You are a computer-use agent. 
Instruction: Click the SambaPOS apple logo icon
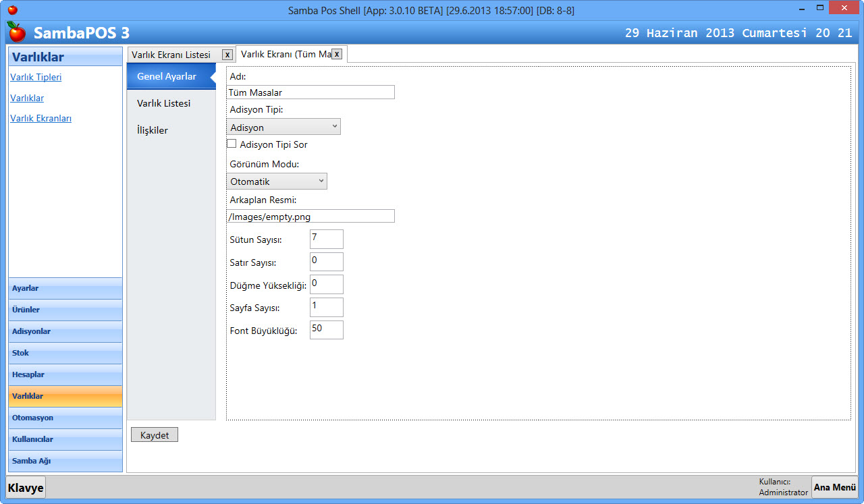pos(16,32)
